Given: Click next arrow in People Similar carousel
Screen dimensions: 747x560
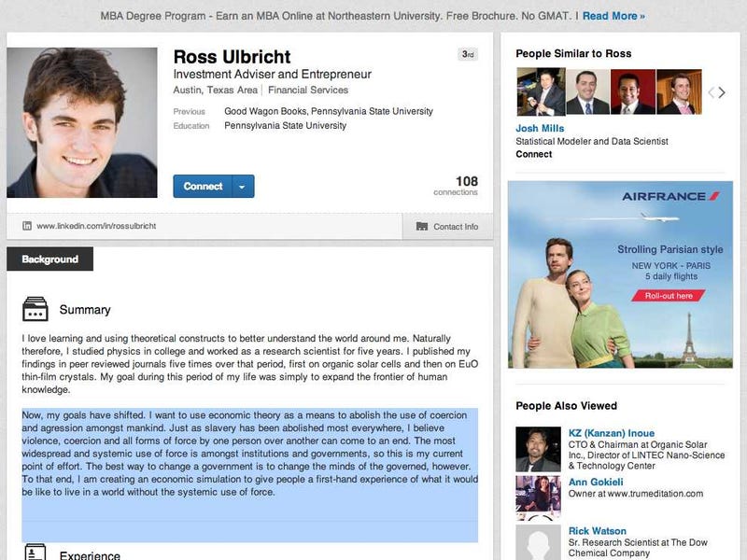Looking at the screenshot, I should click(x=722, y=92).
